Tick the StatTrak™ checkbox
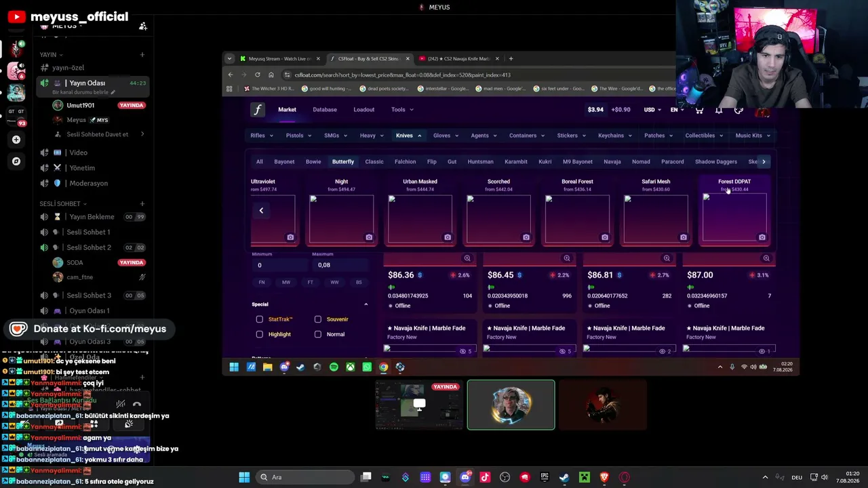The image size is (868, 488). click(260, 319)
